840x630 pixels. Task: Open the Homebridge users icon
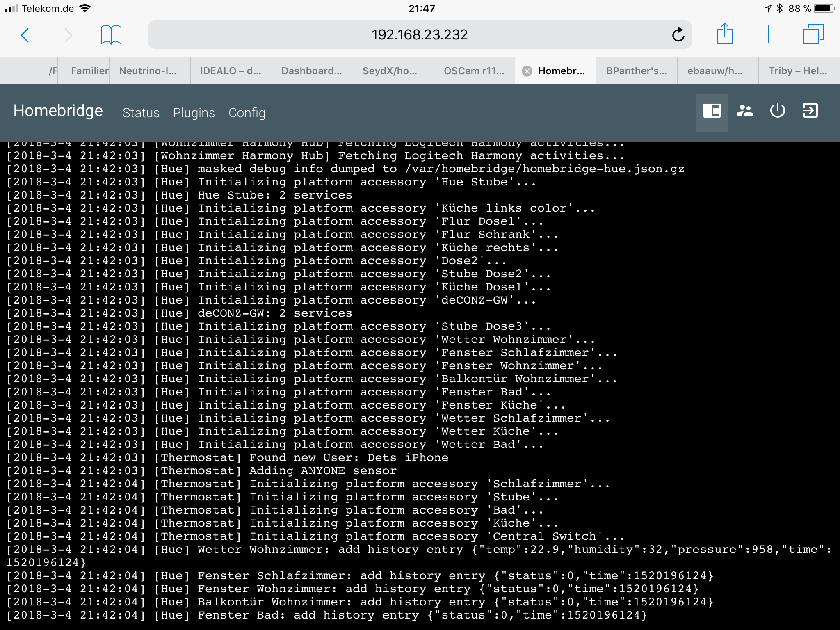[744, 111]
